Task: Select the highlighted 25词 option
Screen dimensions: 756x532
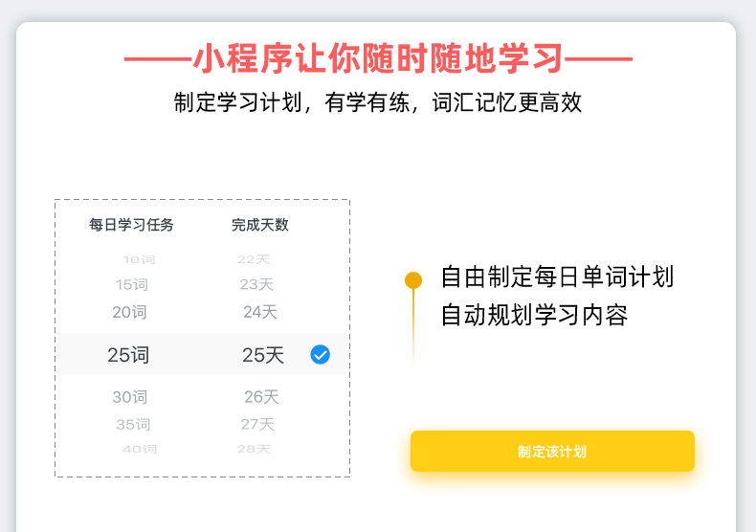Action: pyautogui.click(x=128, y=355)
